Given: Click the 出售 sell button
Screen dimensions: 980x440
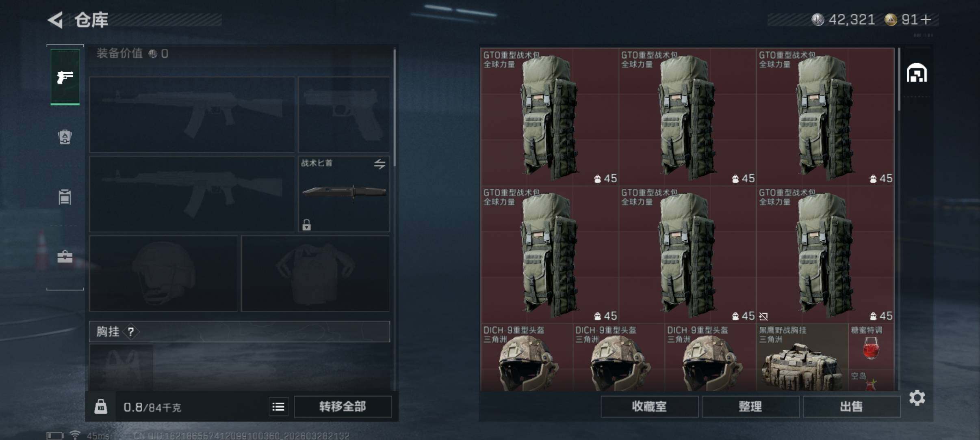Looking at the screenshot, I should click(852, 406).
